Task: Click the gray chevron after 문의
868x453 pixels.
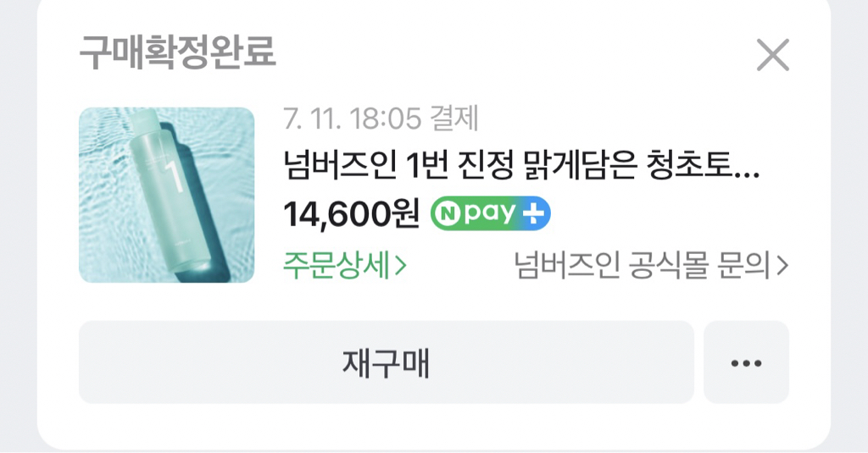Action: (782, 266)
